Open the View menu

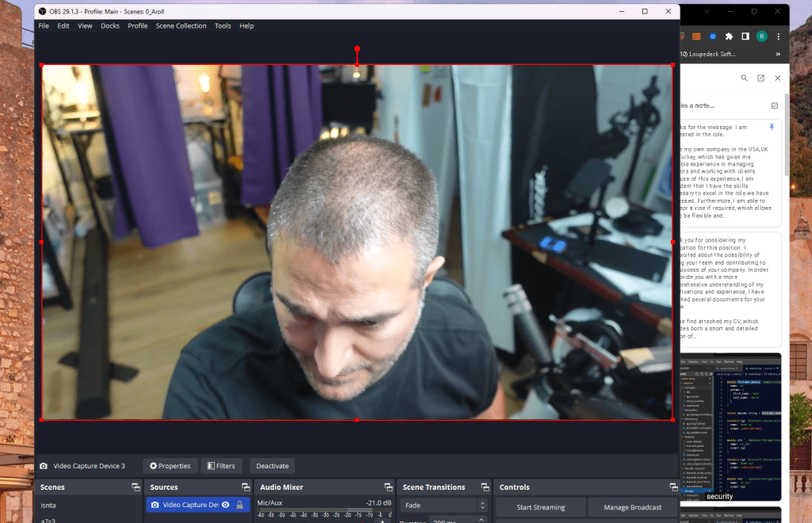point(85,26)
